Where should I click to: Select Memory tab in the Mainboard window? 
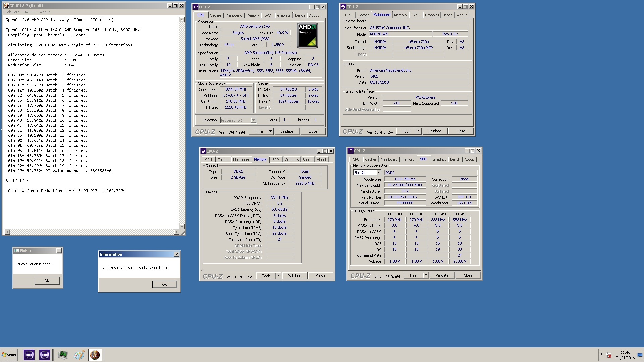pos(400,15)
